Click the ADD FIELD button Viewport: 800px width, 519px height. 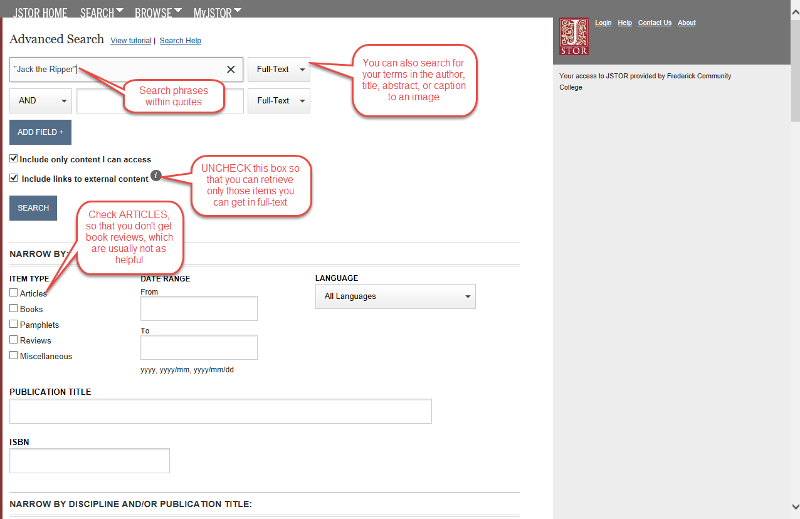click(40, 132)
